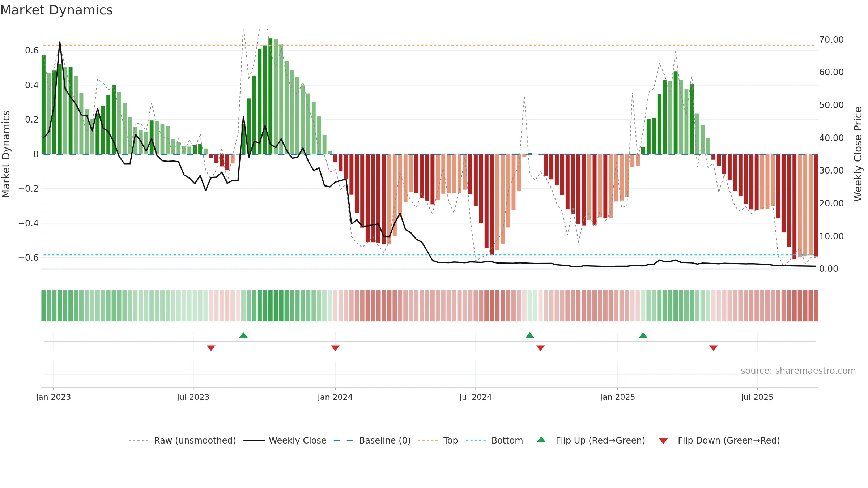Click the Jan 2024 x-axis label
Screen dimensions: 868x488
pyautogui.click(x=335, y=397)
